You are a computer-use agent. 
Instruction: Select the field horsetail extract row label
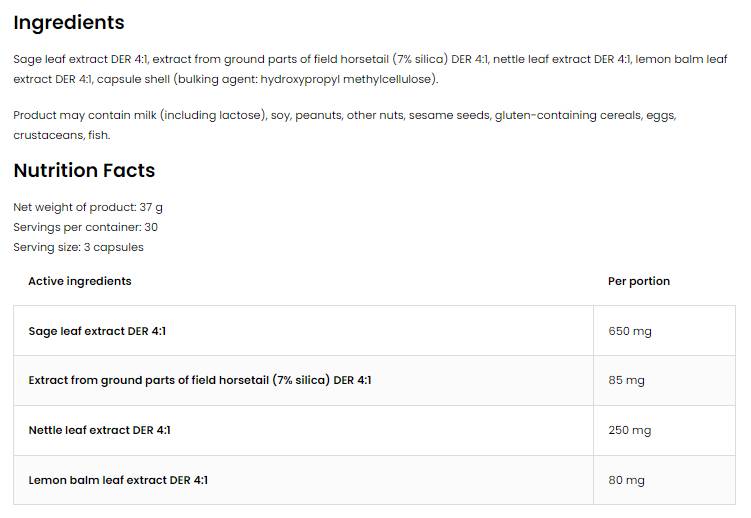pos(200,380)
